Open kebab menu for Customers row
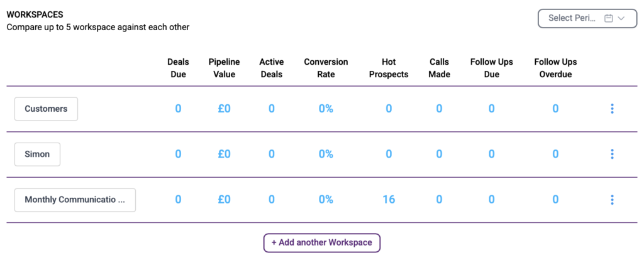The width and height of the screenshot is (644, 260). [x=612, y=109]
